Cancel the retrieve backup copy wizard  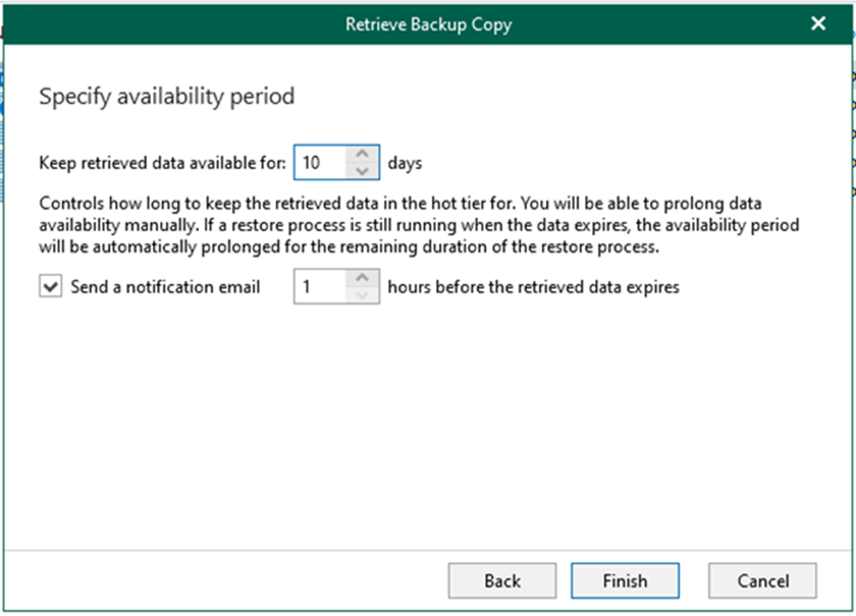pyautogui.click(x=762, y=581)
